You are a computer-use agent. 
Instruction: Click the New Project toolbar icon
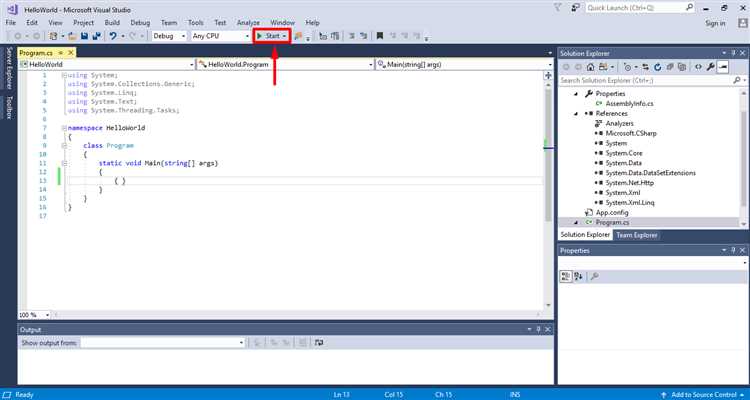pyautogui.click(x=54, y=36)
